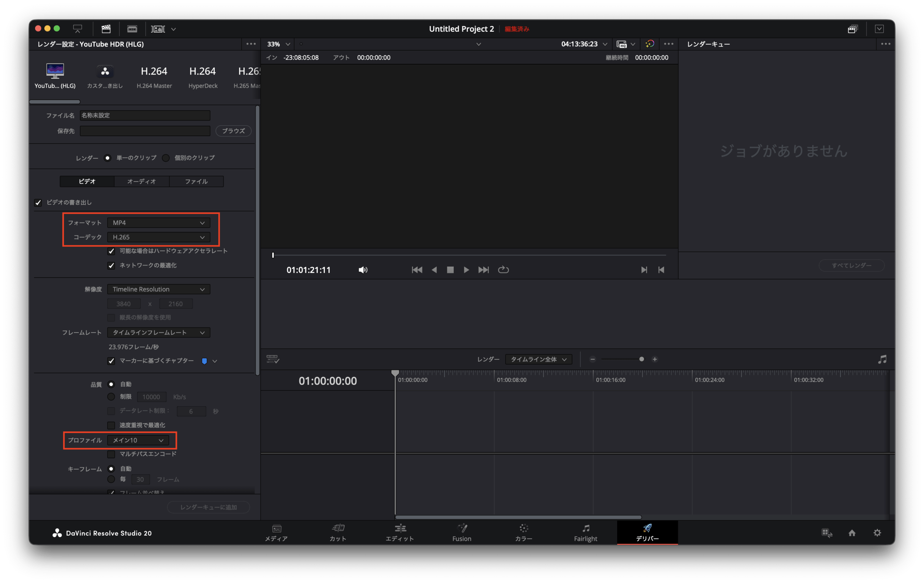Mute viewer audio with speaker icon
This screenshot has width=924, height=583.
tap(363, 270)
